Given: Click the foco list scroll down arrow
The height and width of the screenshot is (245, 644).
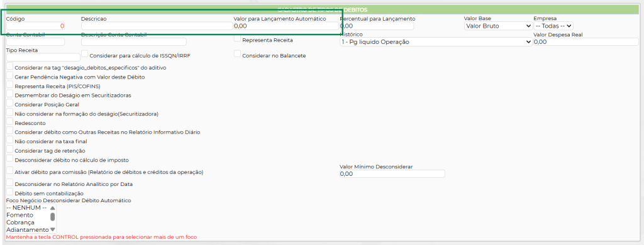Looking at the screenshot, I should (x=53, y=229).
